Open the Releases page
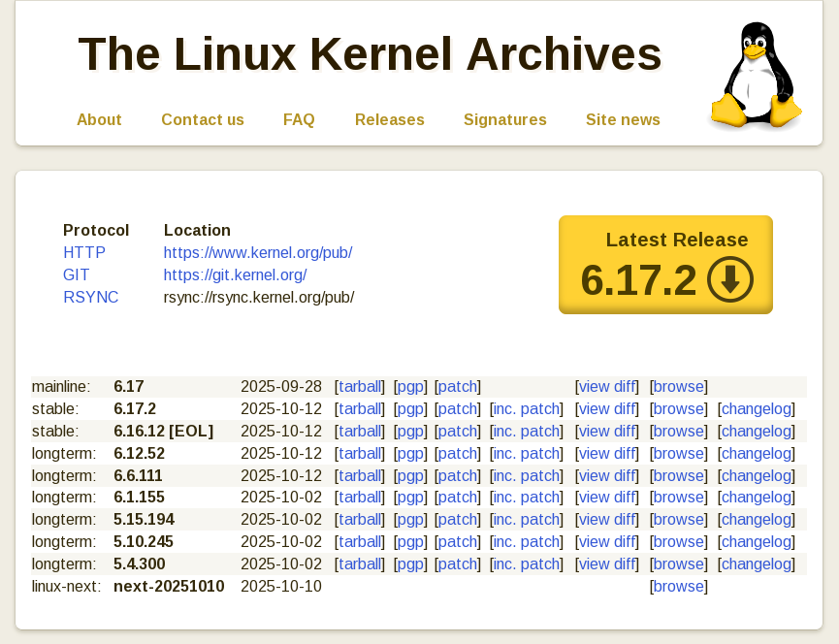Image resolution: width=839 pixels, height=644 pixels. pos(390,119)
